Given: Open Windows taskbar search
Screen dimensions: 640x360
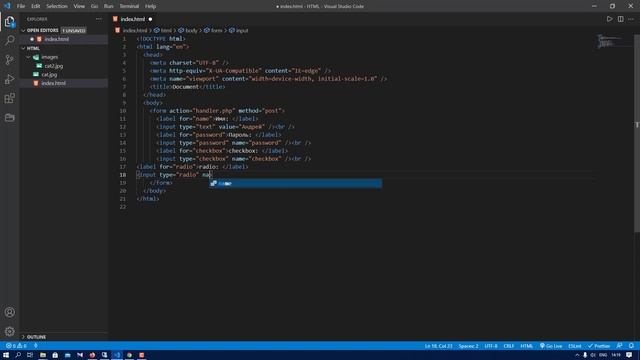Looking at the screenshot, I should coord(18,355).
